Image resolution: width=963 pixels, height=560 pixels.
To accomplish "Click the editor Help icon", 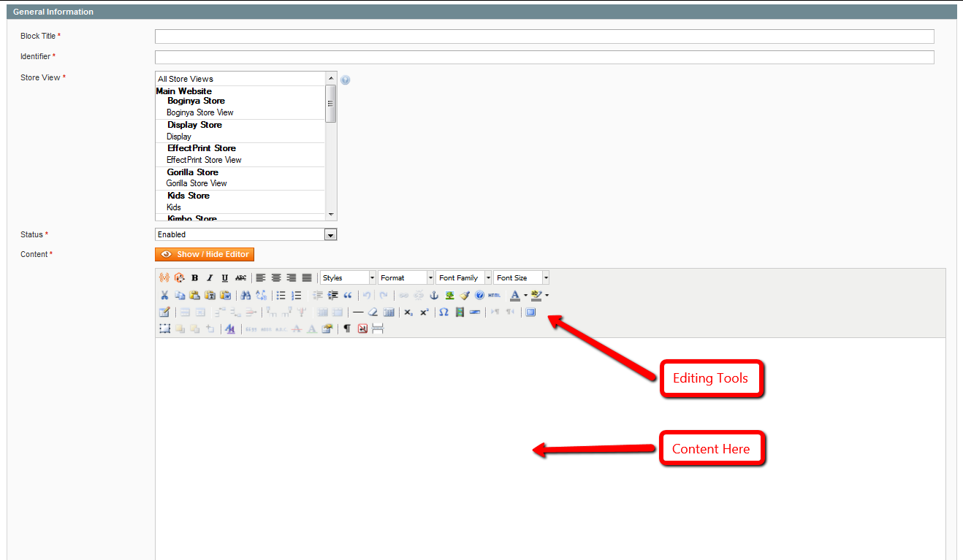I will click(480, 295).
